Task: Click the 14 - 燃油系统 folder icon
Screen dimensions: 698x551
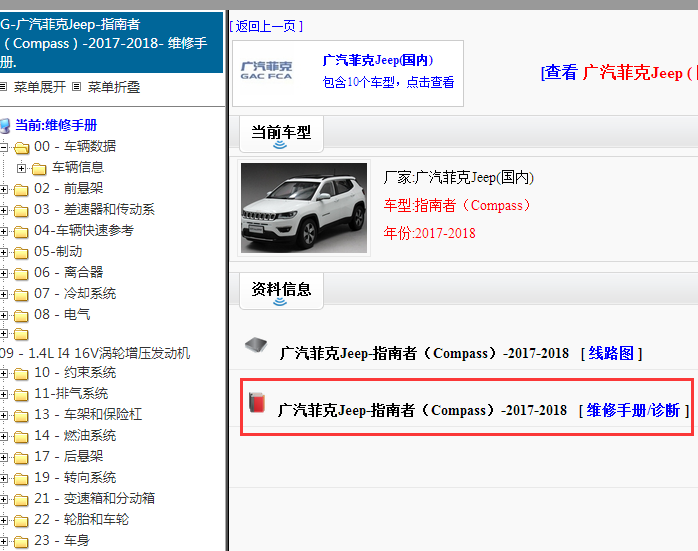Action: point(21,436)
